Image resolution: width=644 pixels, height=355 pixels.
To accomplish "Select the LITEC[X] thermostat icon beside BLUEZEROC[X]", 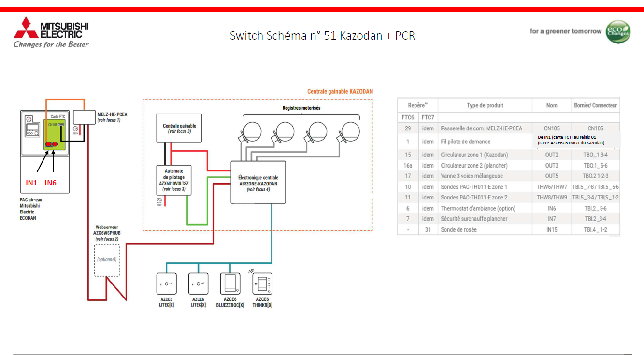I will click(199, 284).
